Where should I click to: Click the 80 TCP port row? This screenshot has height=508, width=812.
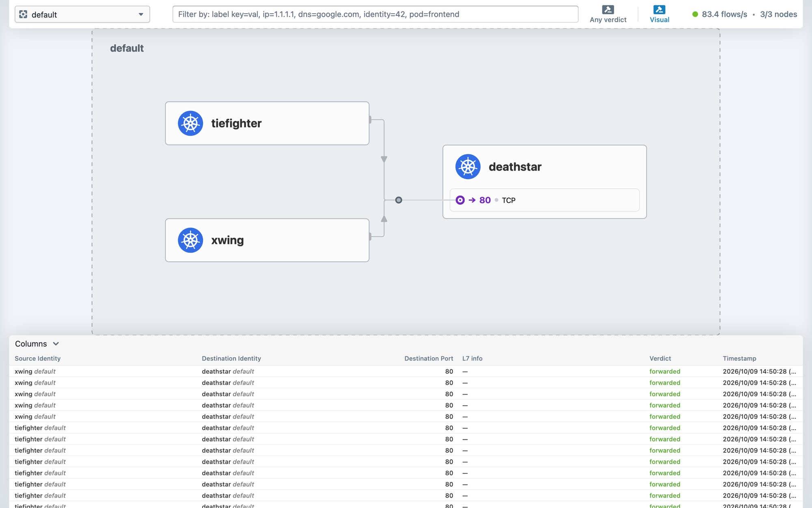[544, 200]
